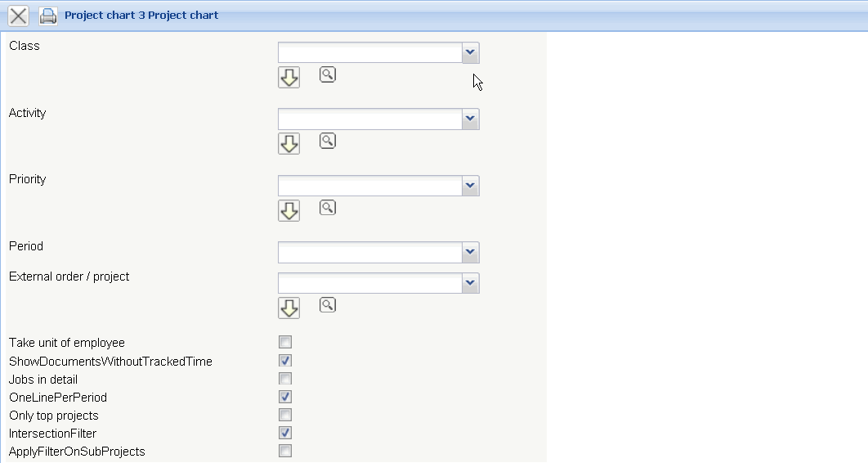The height and width of the screenshot is (463, 868).
Task: Enable the Take unit of employee checkbox
Action: [x=285, y=343]
